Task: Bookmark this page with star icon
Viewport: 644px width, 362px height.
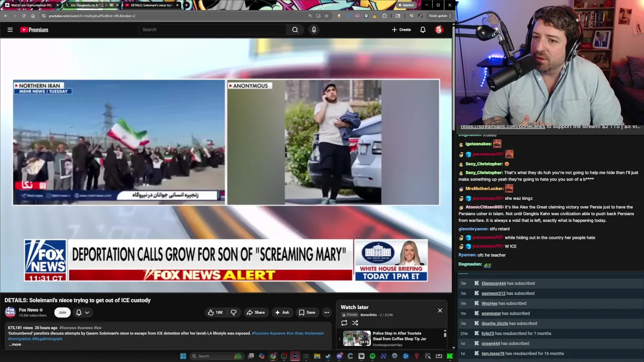Action: [327, 16]
